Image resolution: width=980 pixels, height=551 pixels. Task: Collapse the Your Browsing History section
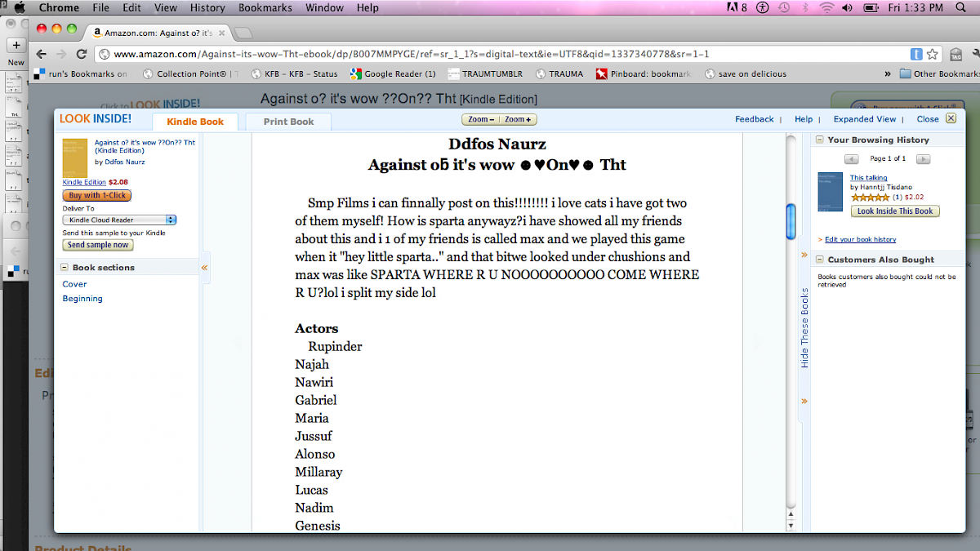(820, 140)
